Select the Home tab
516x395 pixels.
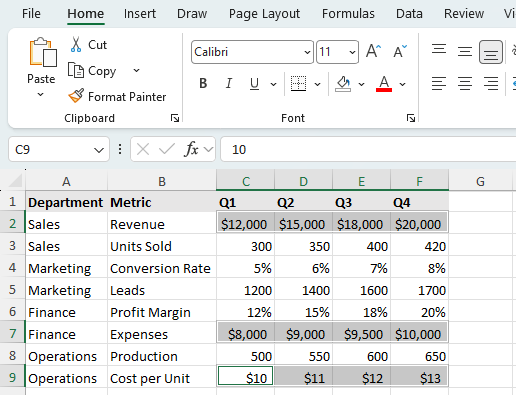pyautogui.click(x=86, y=14)
